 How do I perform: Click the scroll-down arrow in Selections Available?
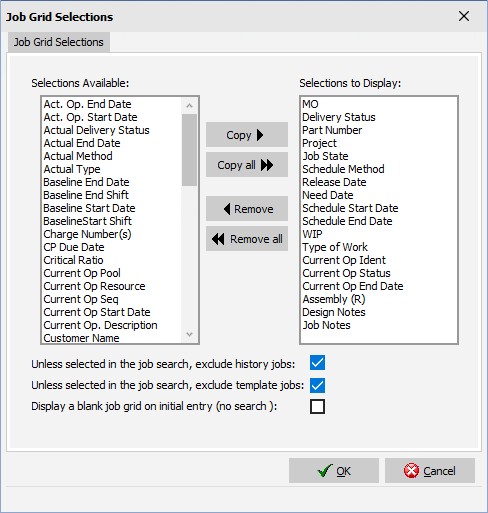click(x=190, y=334)
